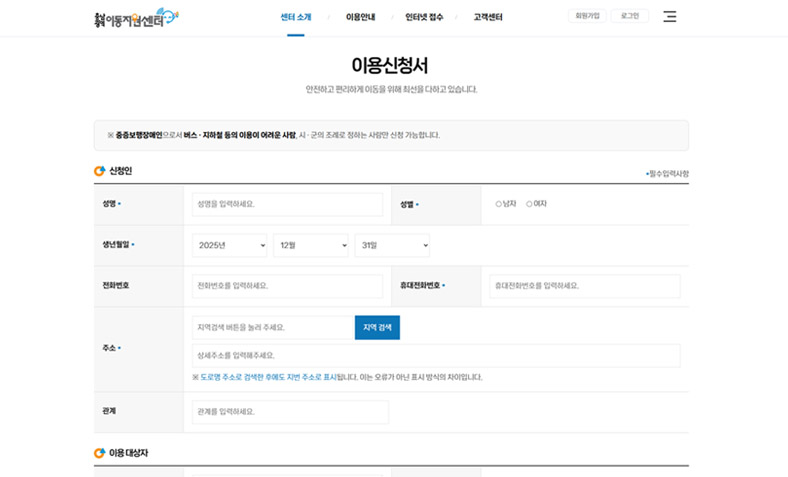The width and height of the screenshot is (788, 477).
Task: Navigate to the 고객센터 menu
Action: (488, 17)
